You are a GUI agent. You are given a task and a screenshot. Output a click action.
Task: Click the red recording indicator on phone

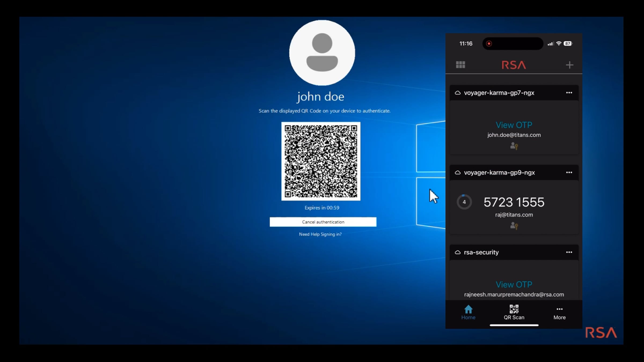tap(489, 44)
